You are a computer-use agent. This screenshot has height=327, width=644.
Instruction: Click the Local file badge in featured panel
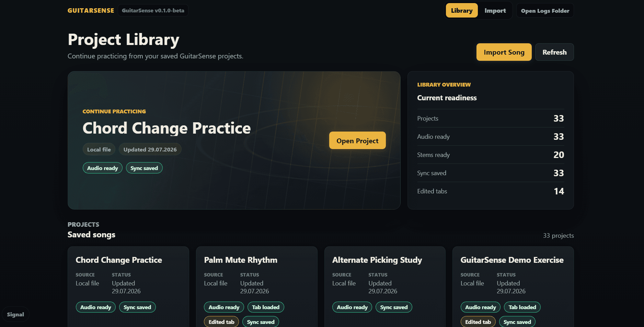coord(99,149)
